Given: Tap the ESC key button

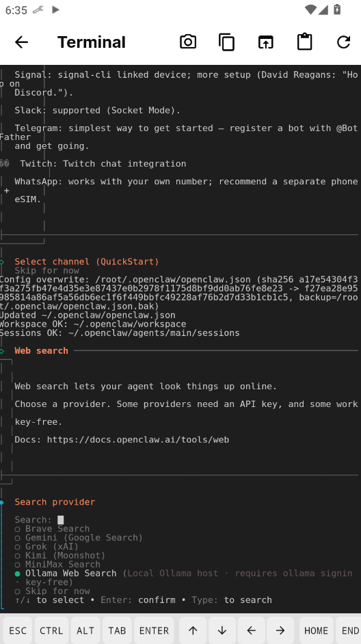Looking at the screenshot, I should [18, 630].
